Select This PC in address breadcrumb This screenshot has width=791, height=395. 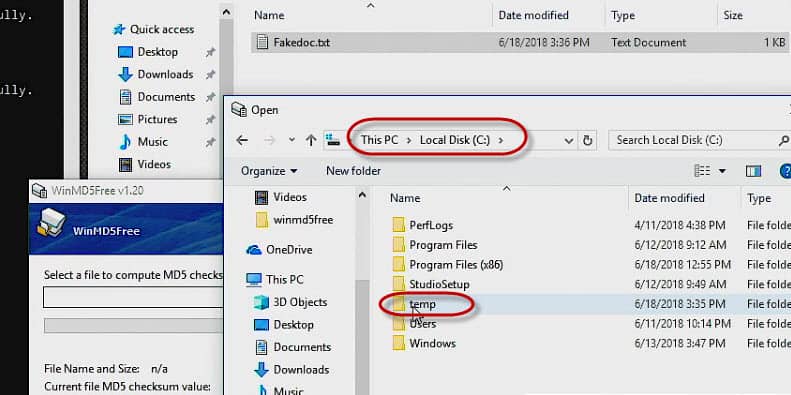tap(379, 140)
